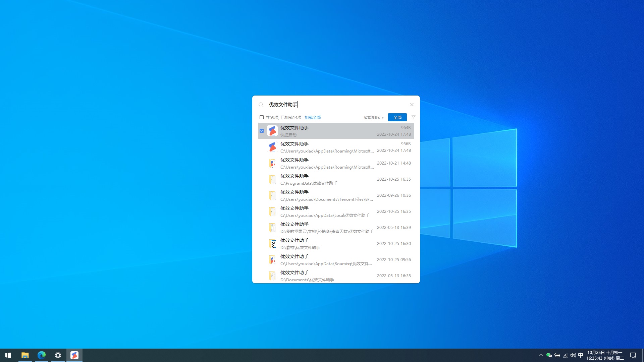Toggle the 中 input method indicator
The image size is (644, 362).
pos(581,355)
